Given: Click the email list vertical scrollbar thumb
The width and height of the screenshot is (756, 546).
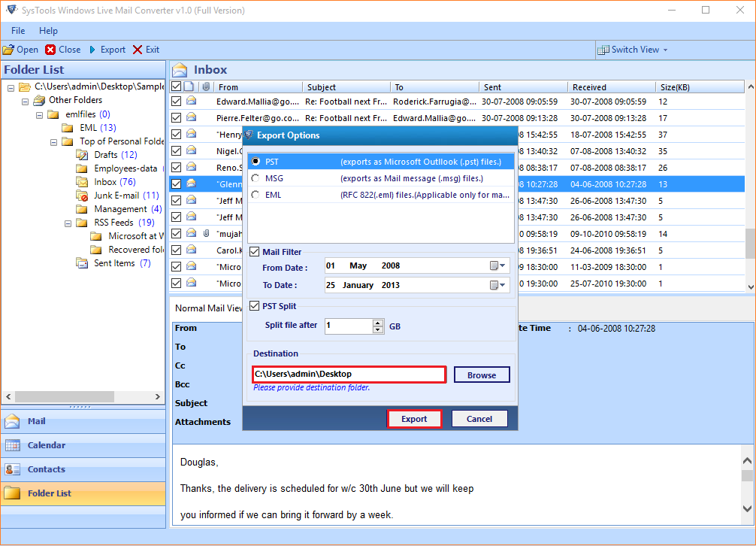Looking at the screenshot, I should pos(750,244).
